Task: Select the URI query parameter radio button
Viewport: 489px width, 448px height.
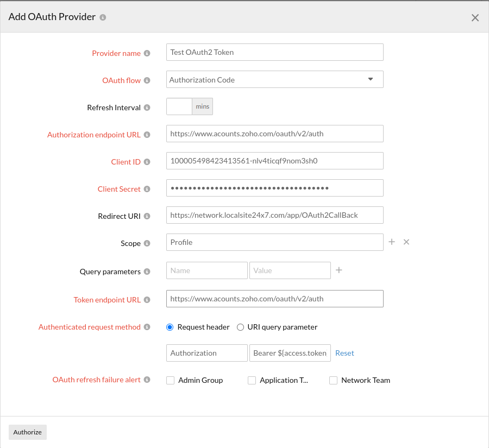Action: (240, 327)
